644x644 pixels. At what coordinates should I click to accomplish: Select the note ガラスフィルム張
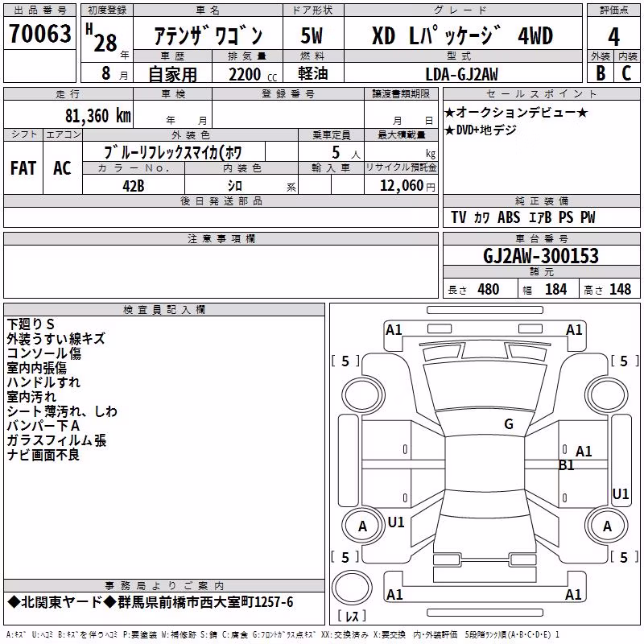coord(56,440)
